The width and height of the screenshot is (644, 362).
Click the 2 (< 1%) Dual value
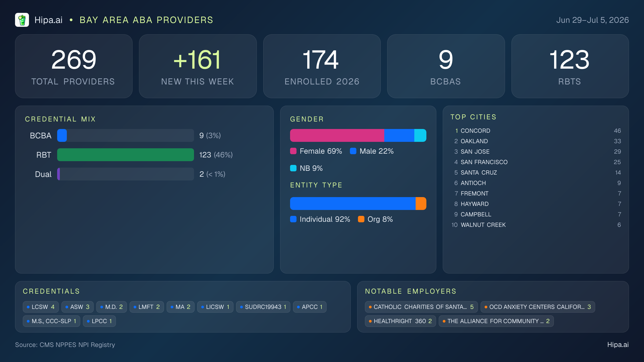click(212, 174)
